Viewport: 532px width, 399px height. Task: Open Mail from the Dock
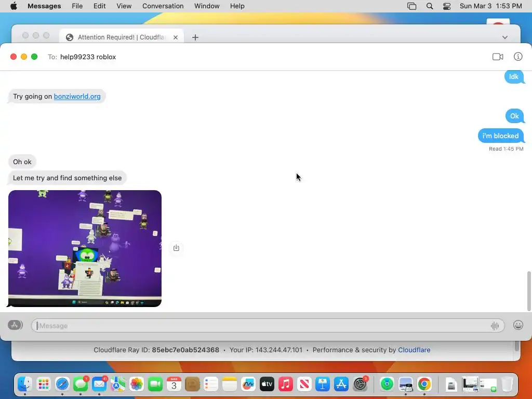pyautogui.click(x=99, y=384)
